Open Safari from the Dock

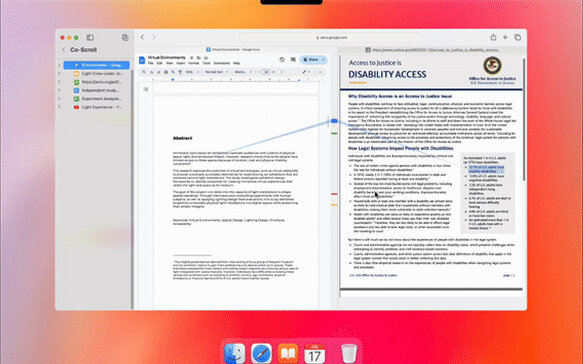pos(261,353)
